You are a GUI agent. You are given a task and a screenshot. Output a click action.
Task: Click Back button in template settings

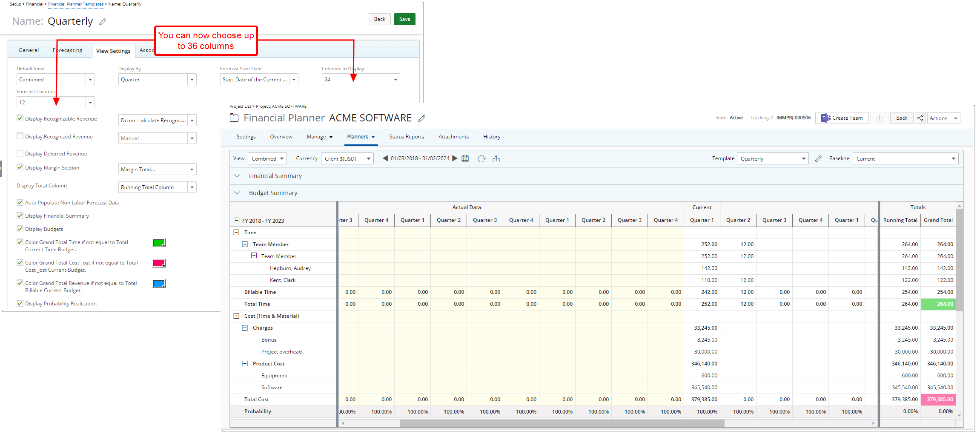pos(379,19)
